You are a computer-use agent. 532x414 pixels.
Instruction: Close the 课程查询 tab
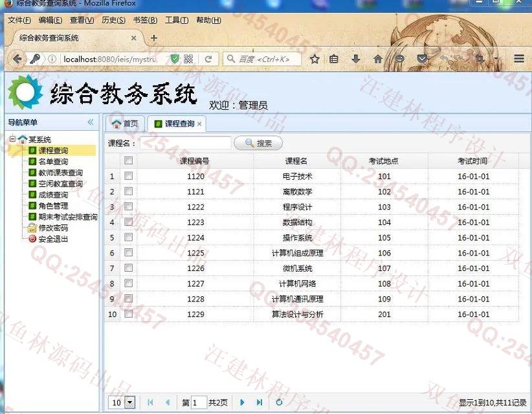(199, 124)
